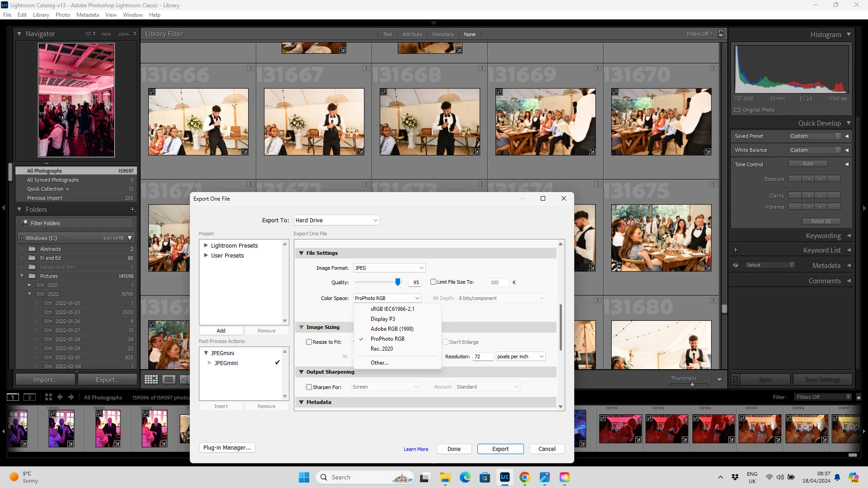Open Dropbox from the system tray

point(735,477)
